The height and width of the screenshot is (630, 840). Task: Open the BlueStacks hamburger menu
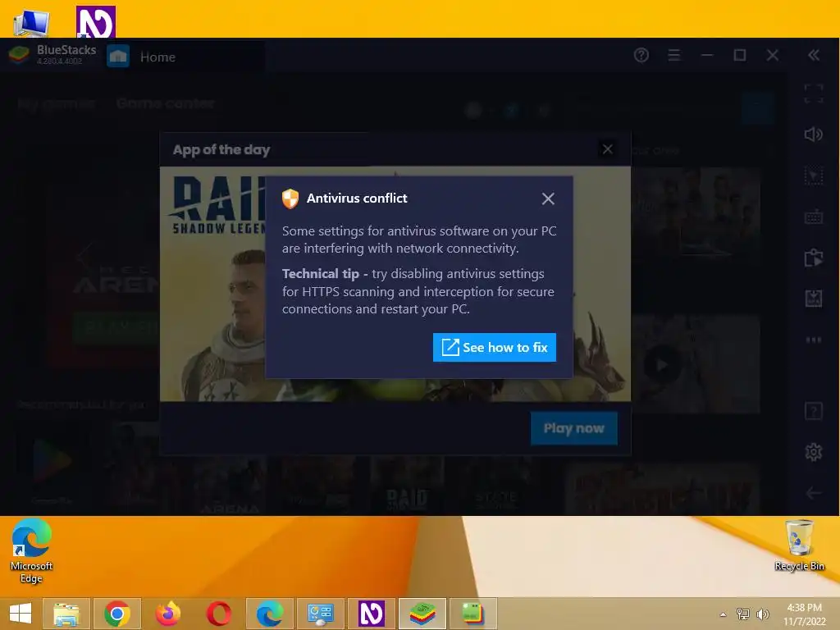[x=674, y=55]
